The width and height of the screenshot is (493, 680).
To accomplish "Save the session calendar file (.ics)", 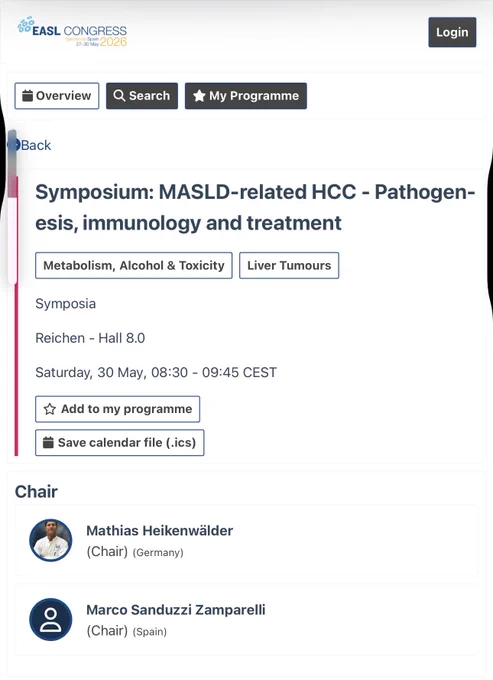I will pos(120,443).
